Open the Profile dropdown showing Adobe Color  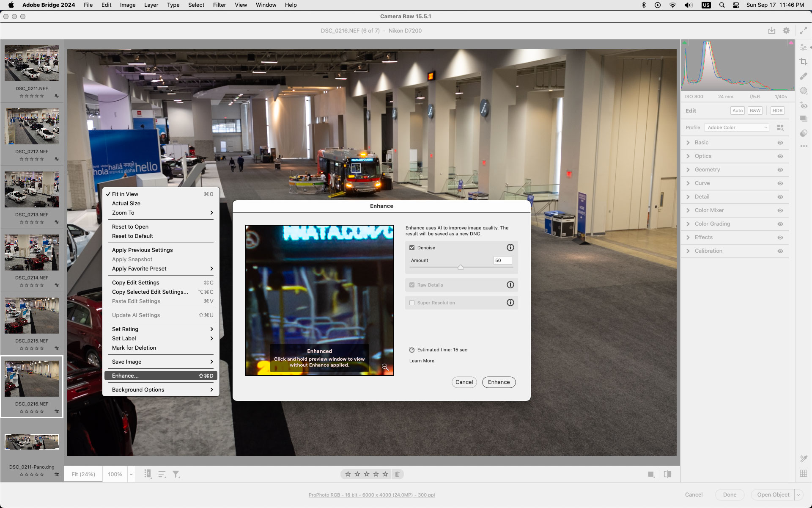737,127
